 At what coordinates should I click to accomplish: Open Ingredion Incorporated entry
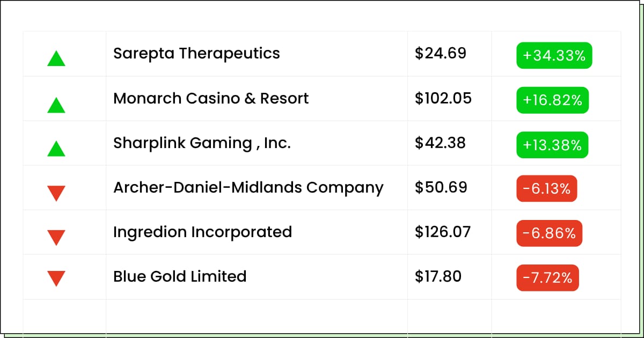coord(202,232)
